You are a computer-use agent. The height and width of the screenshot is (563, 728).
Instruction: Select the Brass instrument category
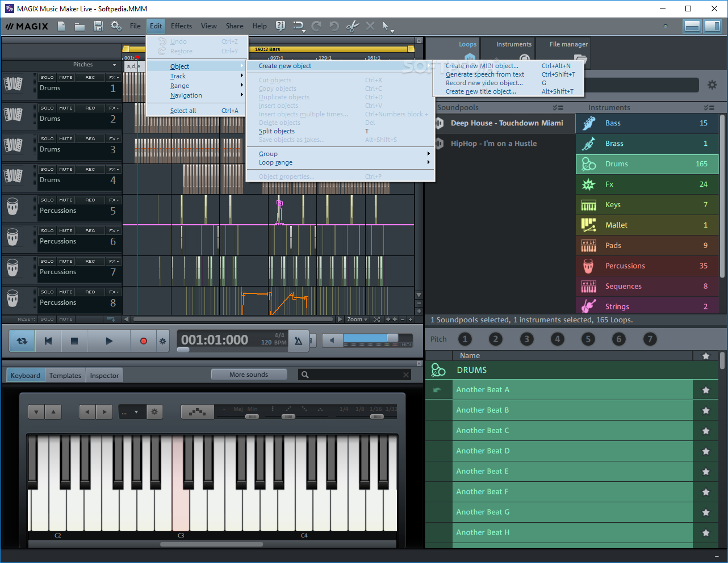click(647, 144)
